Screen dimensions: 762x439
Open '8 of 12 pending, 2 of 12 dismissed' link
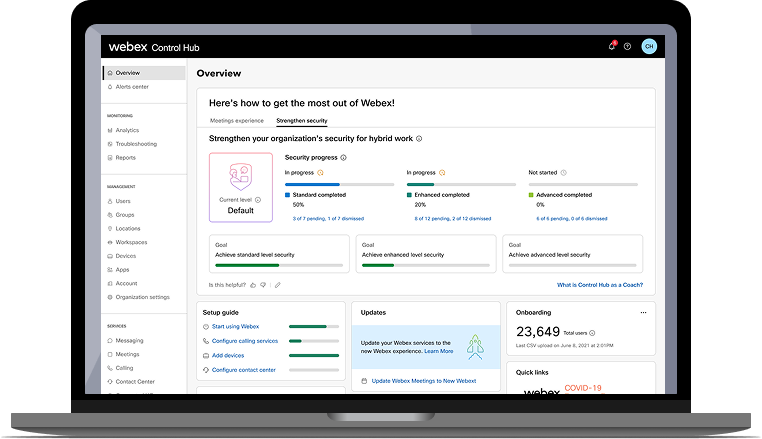pyautogui.click(x=452, y=219)
